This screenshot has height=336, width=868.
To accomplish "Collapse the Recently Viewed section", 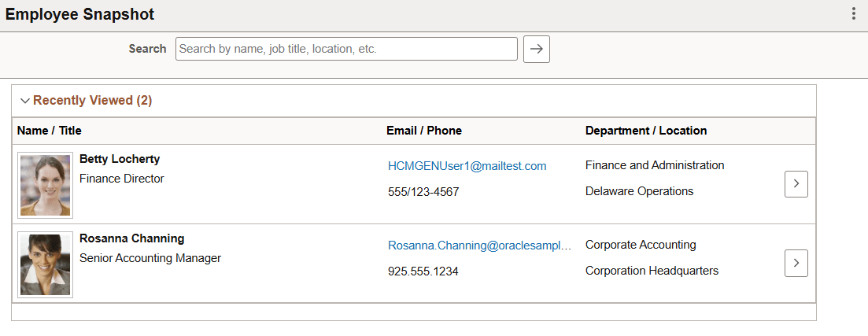I will tap(25, 101).
